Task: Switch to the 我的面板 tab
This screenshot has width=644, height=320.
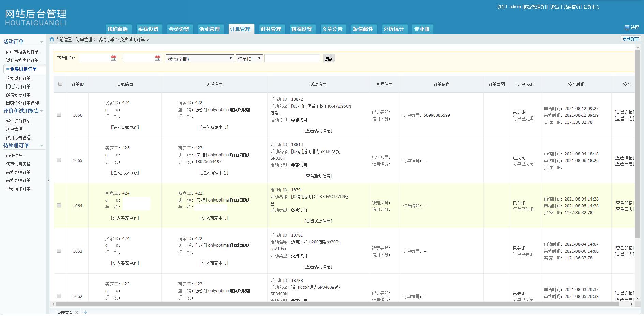Action: pos(118,29)
